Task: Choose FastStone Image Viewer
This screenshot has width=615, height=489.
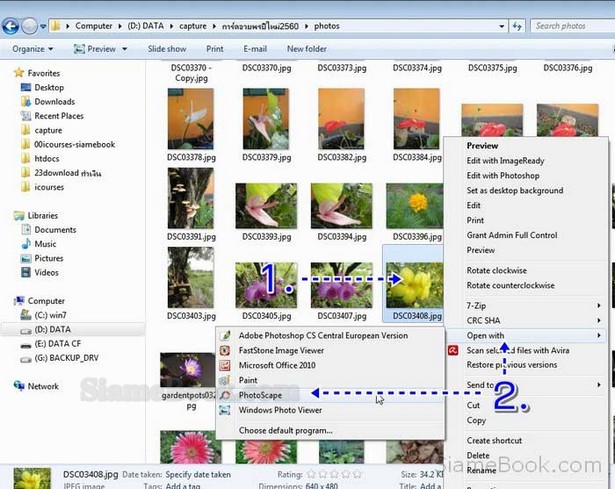Action: (281, 351)
